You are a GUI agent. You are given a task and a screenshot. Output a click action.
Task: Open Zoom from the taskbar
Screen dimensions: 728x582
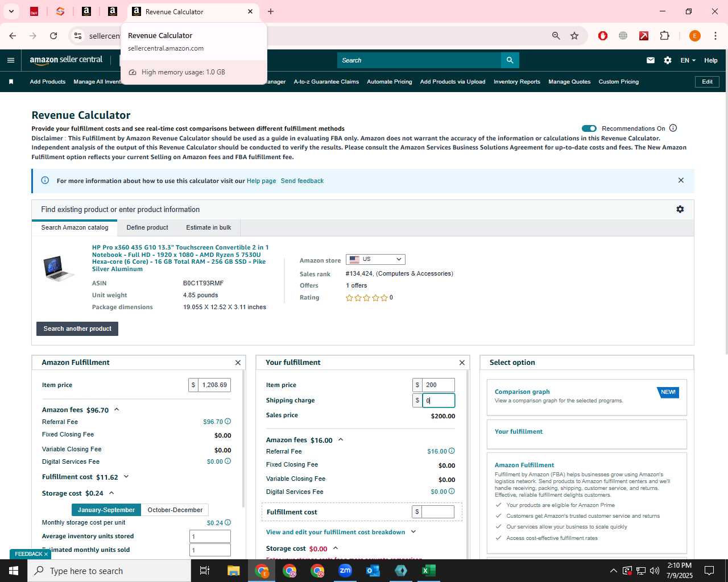point(345,571)
